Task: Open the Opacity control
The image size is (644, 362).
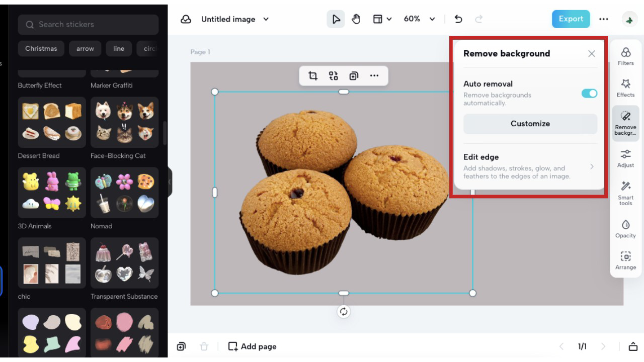Action: (626, 229)
